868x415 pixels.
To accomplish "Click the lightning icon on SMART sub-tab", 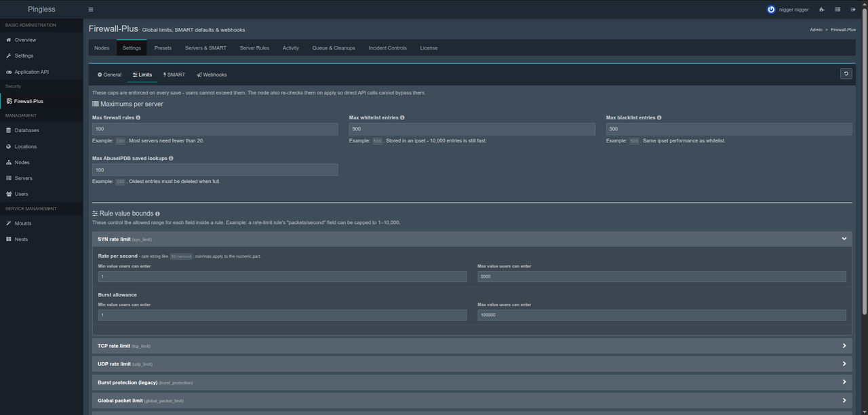I will (165, 75).
